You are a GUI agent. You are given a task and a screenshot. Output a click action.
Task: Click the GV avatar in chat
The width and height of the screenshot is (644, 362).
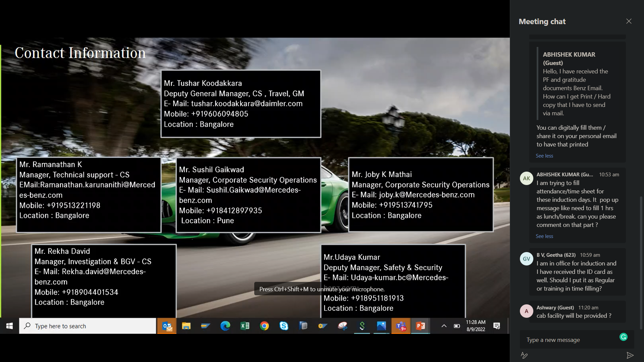point(526,259)
